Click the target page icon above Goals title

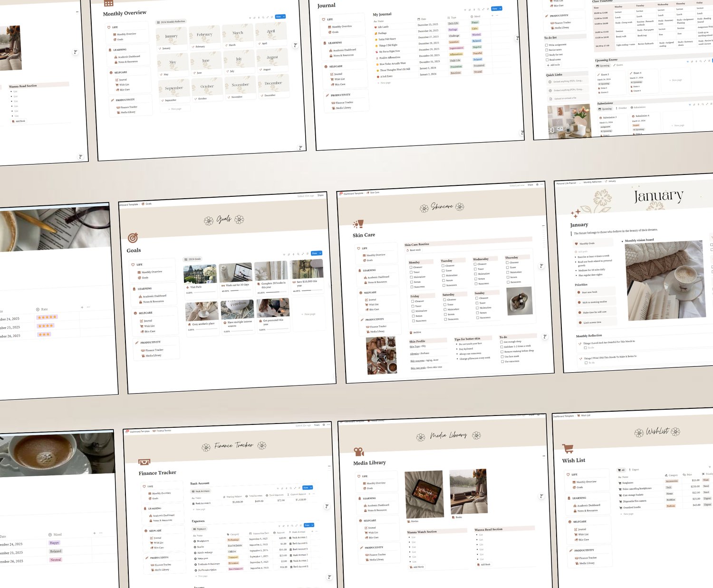coord(133,237)
